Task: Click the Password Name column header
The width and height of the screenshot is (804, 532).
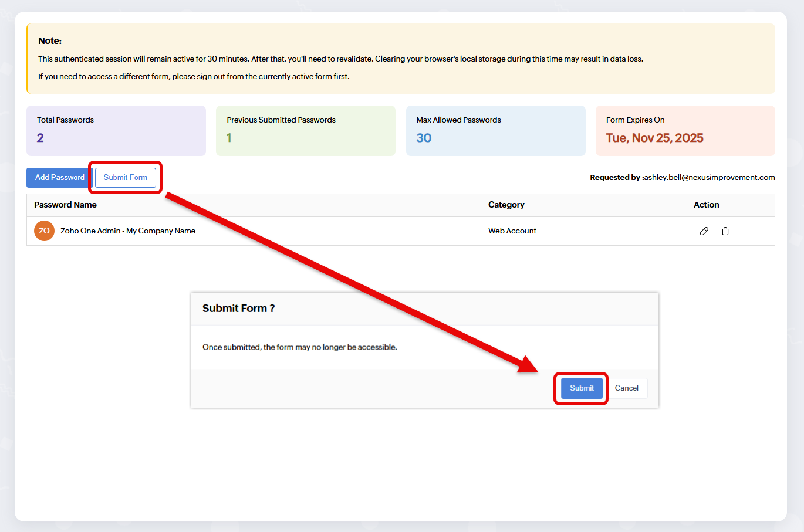Action: pos(65,205)
